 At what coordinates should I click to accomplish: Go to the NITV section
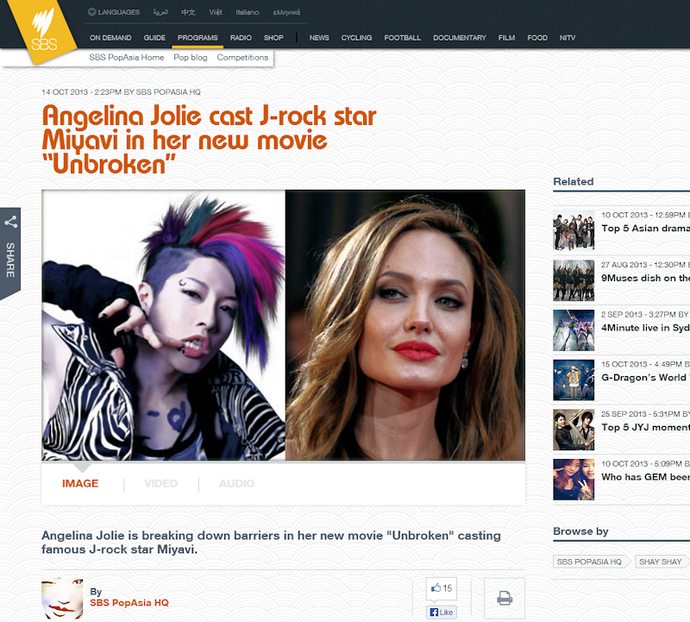click(567, 38)
